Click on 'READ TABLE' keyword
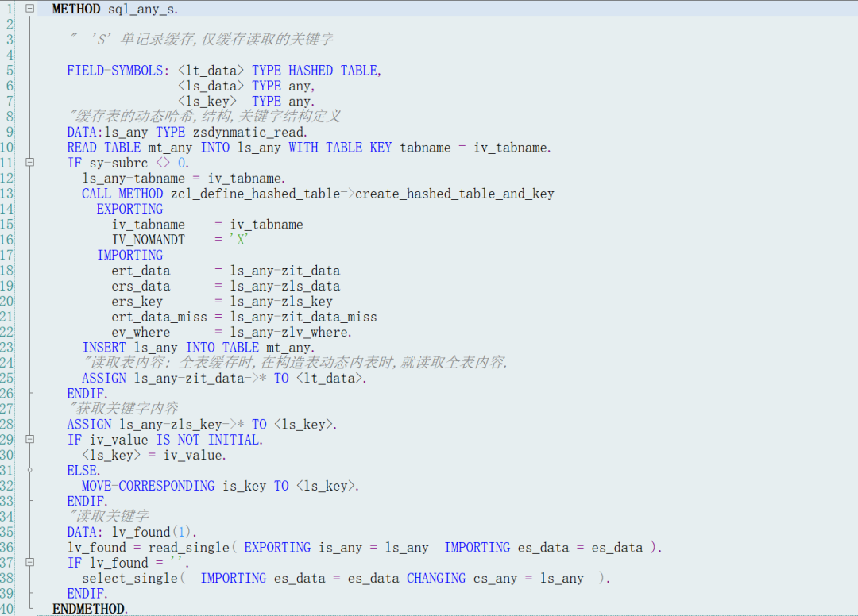 (104, 148)
